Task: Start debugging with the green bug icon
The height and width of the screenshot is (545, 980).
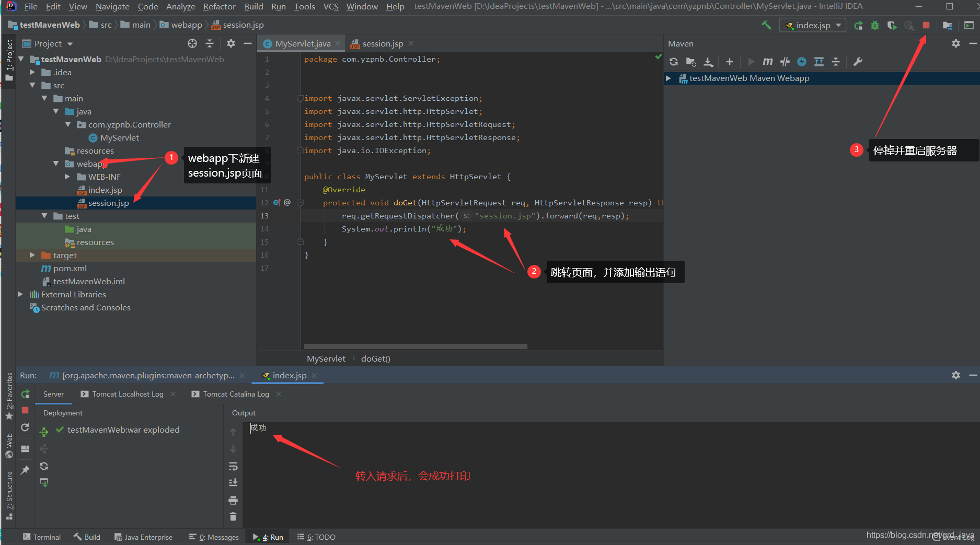Action: pyautogui.click(x=875, y=25)
